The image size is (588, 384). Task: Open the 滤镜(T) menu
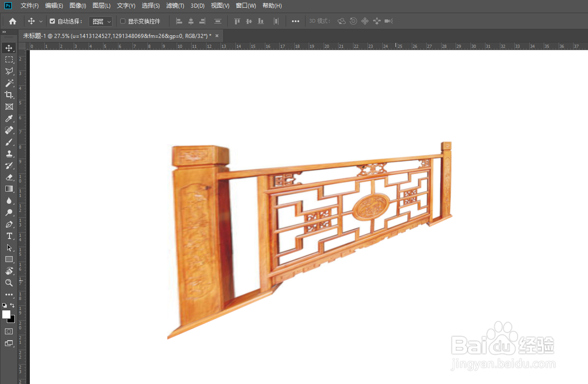coord(175,6)
